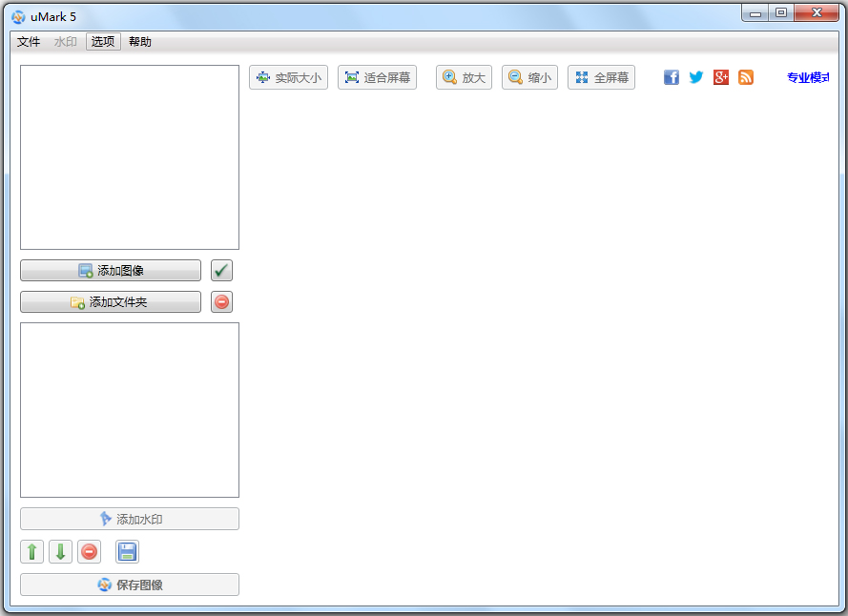Viewport: 848px width, 616px height.
Task: Click the uMark logo in the title bar
Action: [x=18, y=17]
